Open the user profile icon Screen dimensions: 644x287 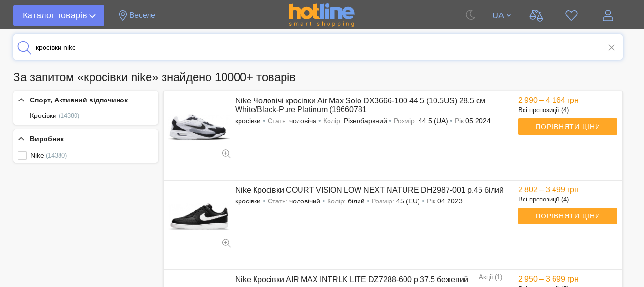(x=608, y=15)
